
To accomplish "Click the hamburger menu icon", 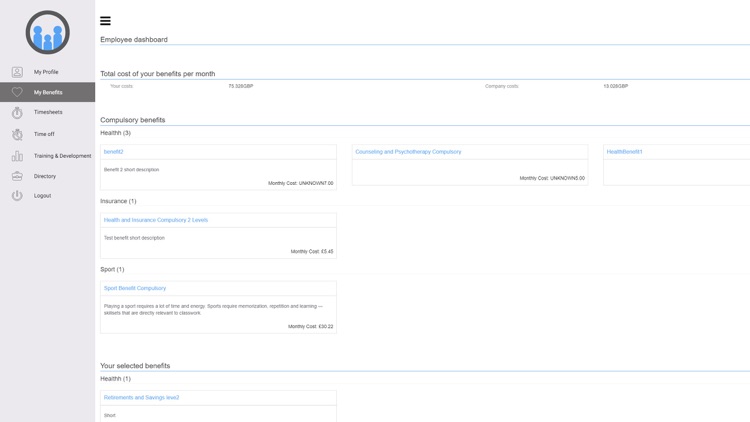I will (105, 21).
